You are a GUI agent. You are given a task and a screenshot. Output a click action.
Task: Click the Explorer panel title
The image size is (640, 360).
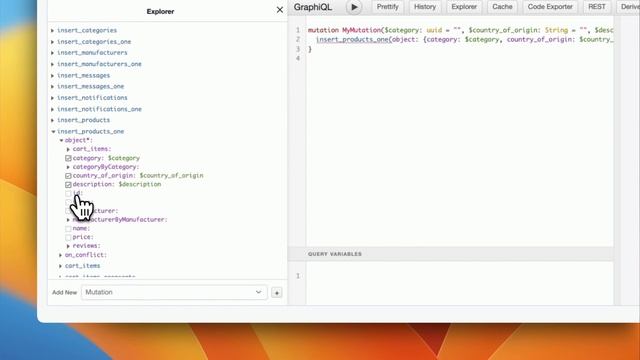160,11
